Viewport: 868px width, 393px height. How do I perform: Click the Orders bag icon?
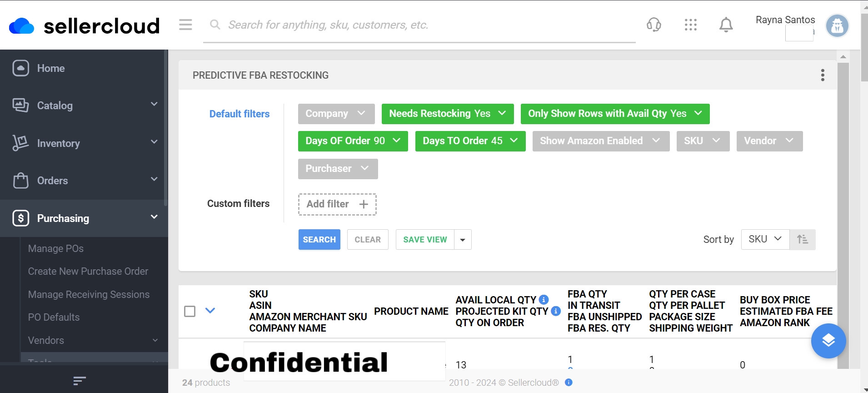(20, 181)
